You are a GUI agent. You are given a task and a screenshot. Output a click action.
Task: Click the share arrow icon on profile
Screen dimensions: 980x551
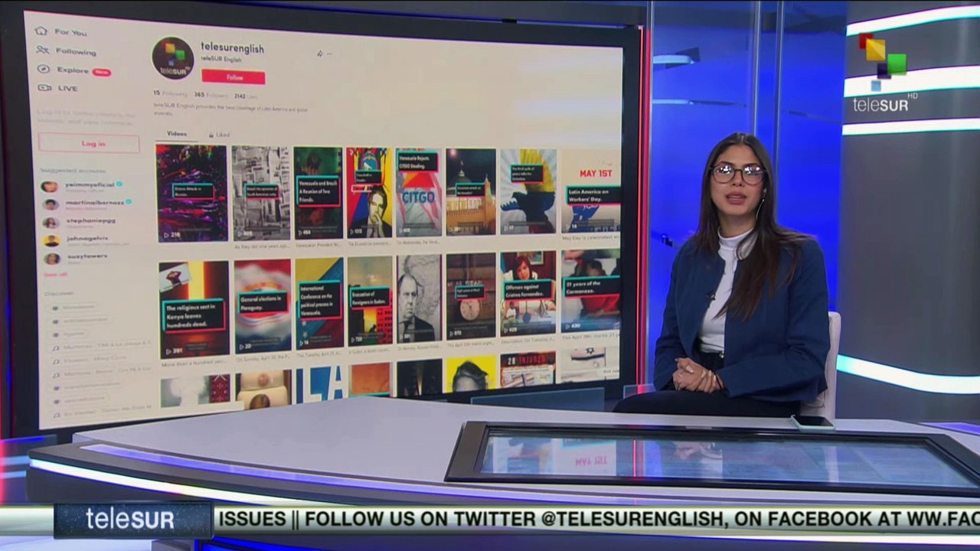(x=319, y=54)
